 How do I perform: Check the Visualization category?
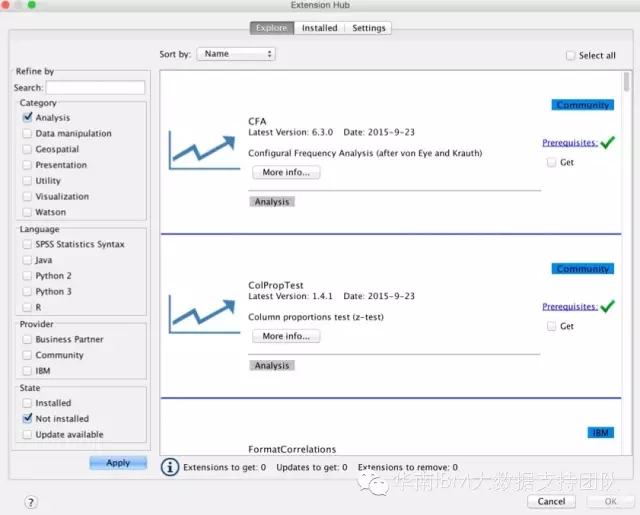coord(27,196)
